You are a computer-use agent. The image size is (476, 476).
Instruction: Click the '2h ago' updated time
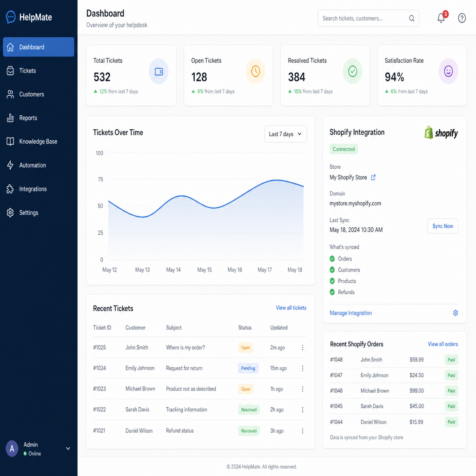[277, 410]
